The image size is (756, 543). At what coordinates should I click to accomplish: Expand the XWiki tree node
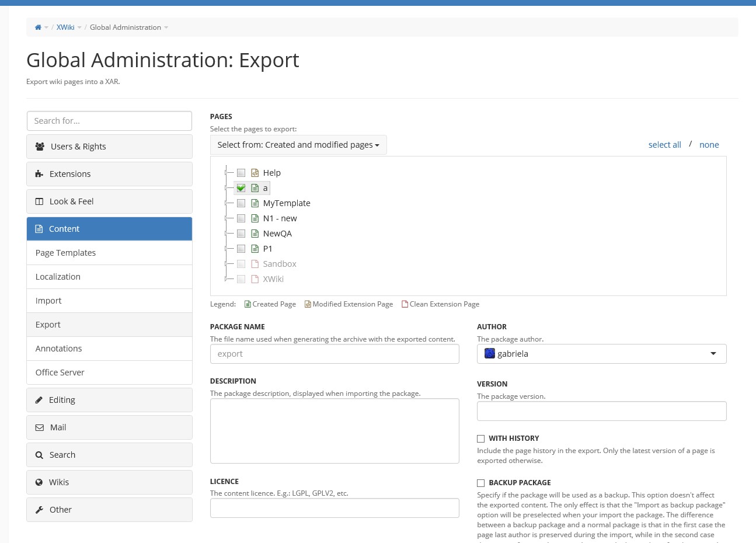click(227, 279)
